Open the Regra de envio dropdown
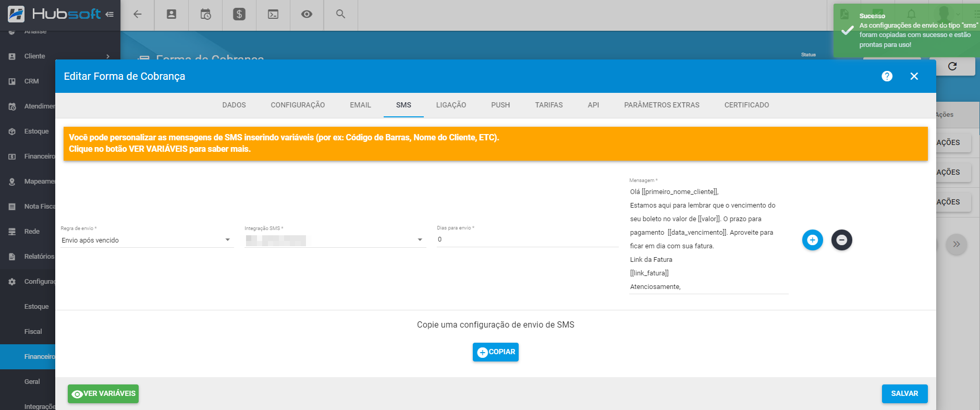Screen dimensions: 980x410 [x=146, y=240]
